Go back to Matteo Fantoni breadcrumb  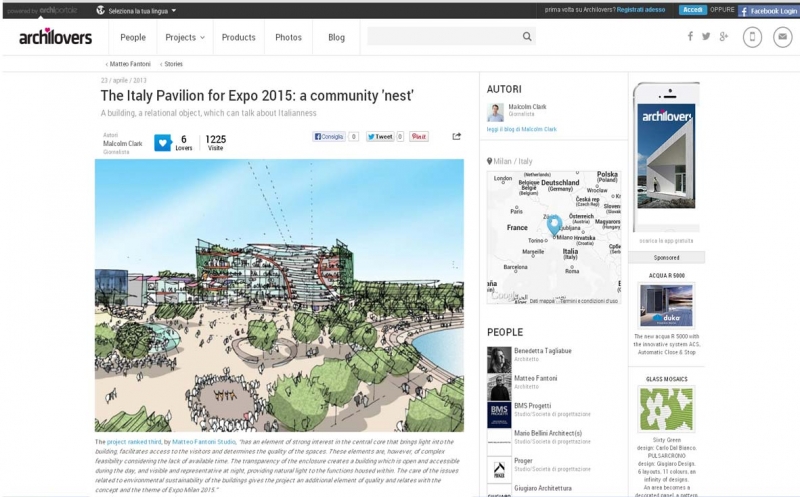[x=128, y=64]
